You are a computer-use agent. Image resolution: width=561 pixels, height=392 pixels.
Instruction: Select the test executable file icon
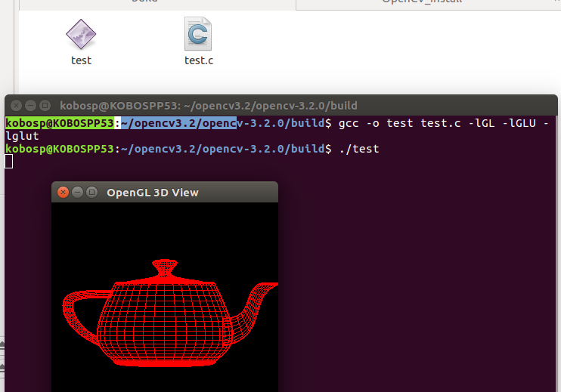pyautogui.click(x=81, y=34)
